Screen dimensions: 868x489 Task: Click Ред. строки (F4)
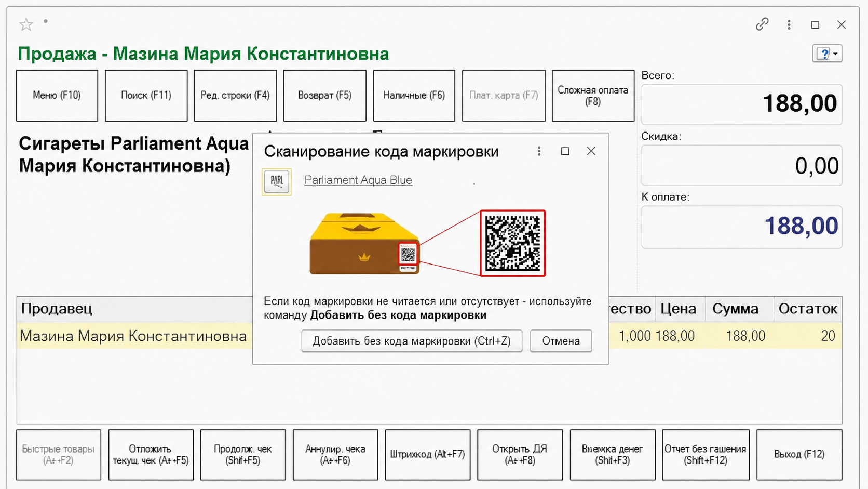pos(235,96)
